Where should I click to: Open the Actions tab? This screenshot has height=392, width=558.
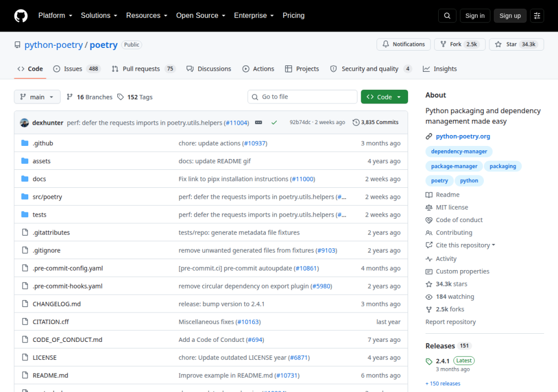(x=258, y=69)
